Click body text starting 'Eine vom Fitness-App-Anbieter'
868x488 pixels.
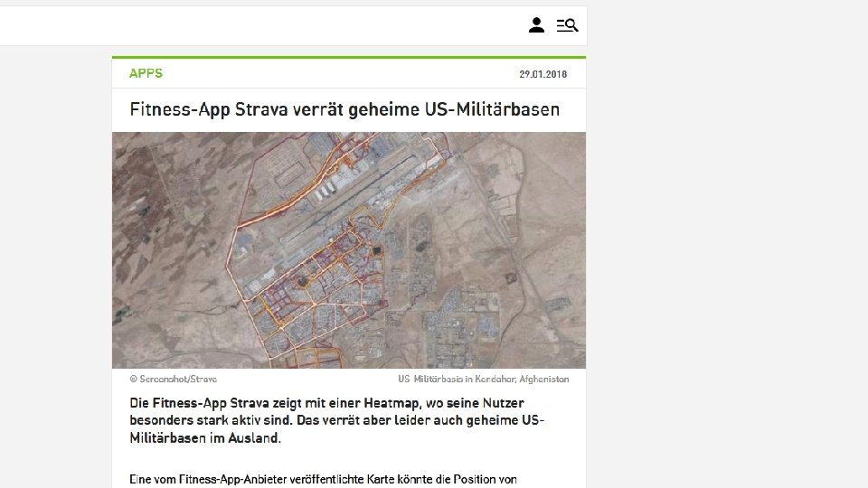coord(324,479)
